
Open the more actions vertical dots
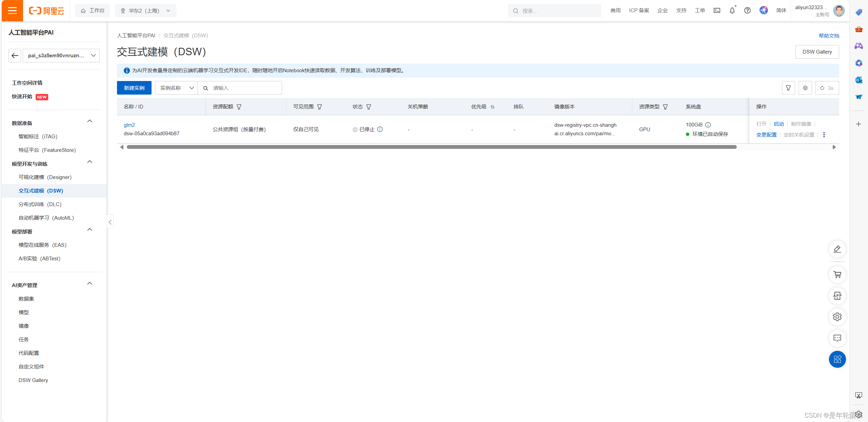click(x=824, y=135)
